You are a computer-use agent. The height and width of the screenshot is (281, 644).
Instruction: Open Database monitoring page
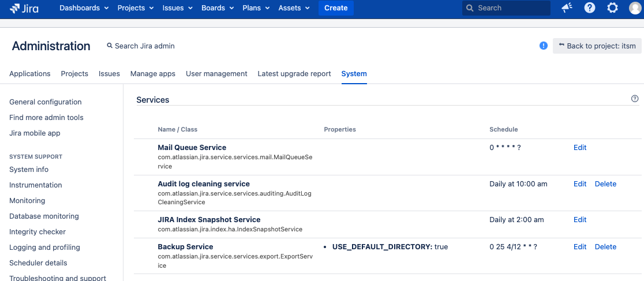(x=44, y=216)
